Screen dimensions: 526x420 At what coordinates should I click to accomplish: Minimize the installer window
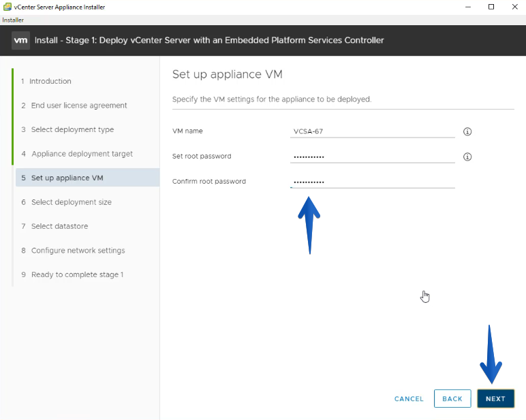[468, 7]
